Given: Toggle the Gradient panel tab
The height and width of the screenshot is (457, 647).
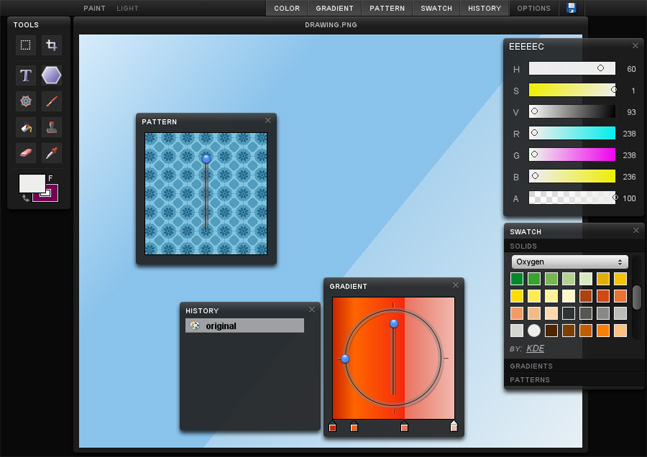Looking at the screenshot, I should (335, 8).
